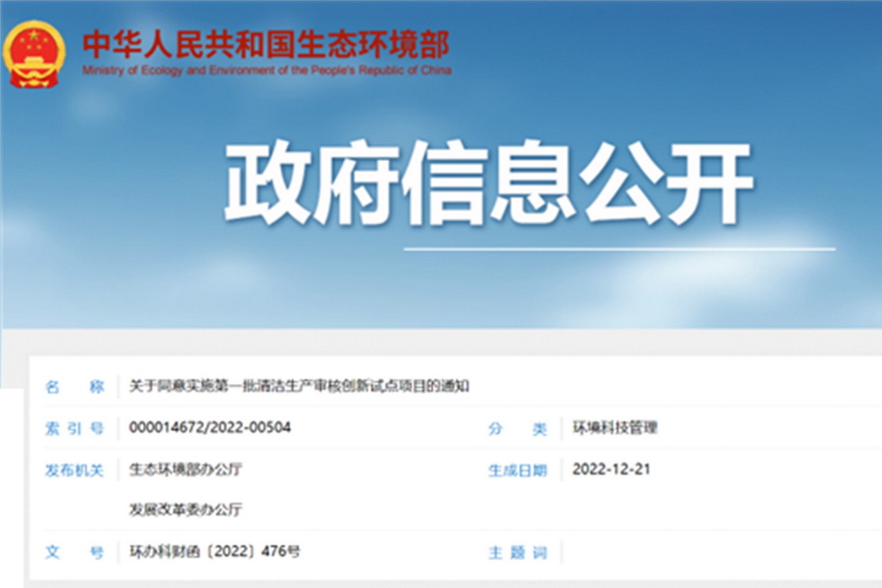Click the 文号 field label
The image size is (882, 588).
tap(74, 553)
